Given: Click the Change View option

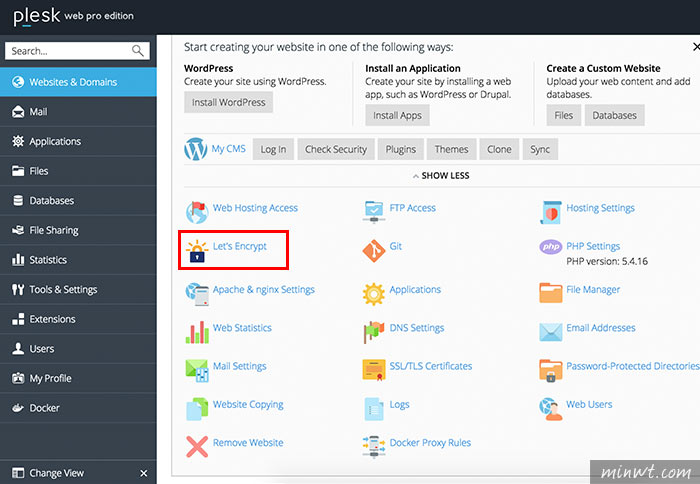Looking at the screenshot, I should pyautogui.click(x=48, y=473).
